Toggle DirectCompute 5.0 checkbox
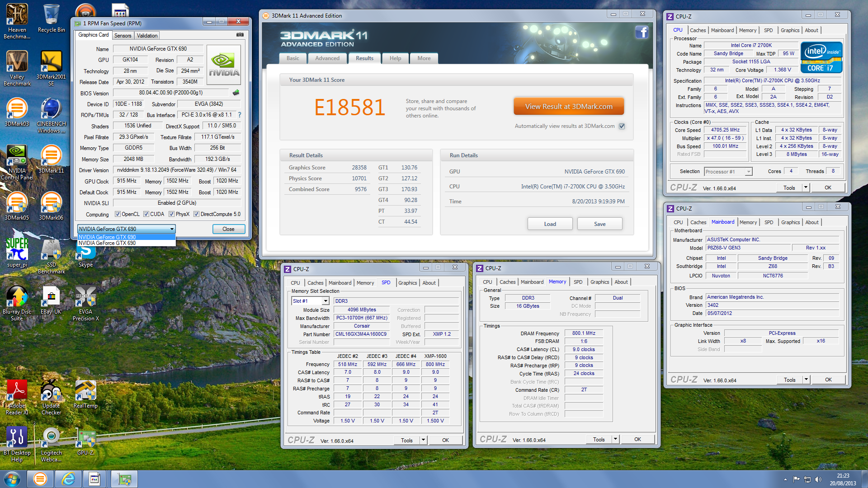This screenshot has height=488, width=868. click(x=196, y=214)
